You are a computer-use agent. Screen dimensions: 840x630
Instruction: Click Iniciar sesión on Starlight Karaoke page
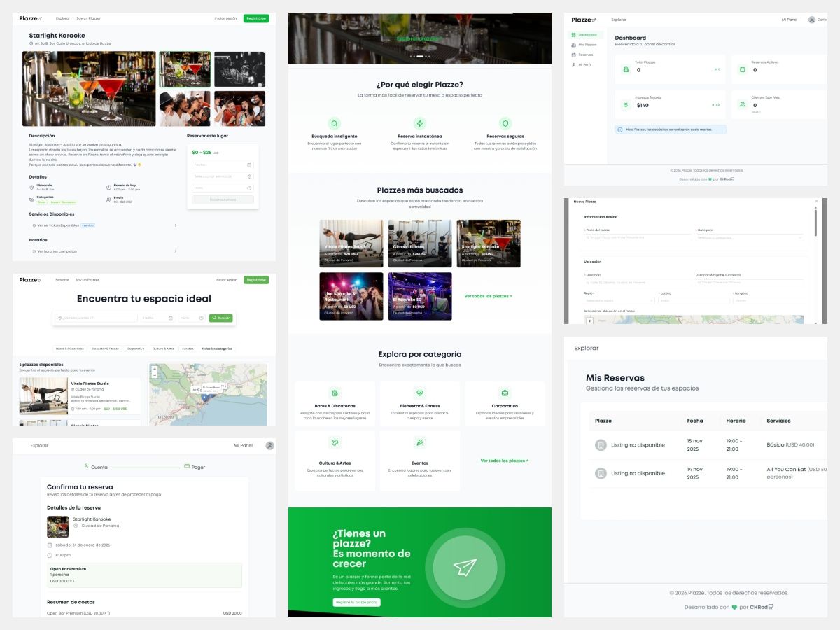pyautogui.click(x=225, y=18)
